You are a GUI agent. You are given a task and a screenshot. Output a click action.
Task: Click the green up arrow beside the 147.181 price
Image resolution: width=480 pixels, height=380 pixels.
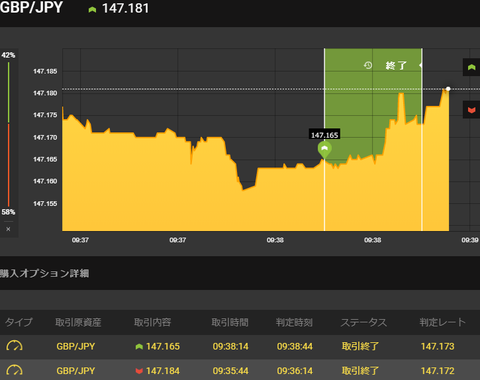coord(92,10)
